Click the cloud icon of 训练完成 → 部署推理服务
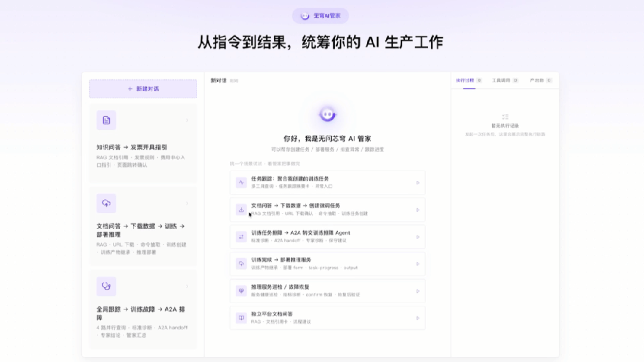The height and width of the screenshot is (362, 644). (x=241, y=264)
